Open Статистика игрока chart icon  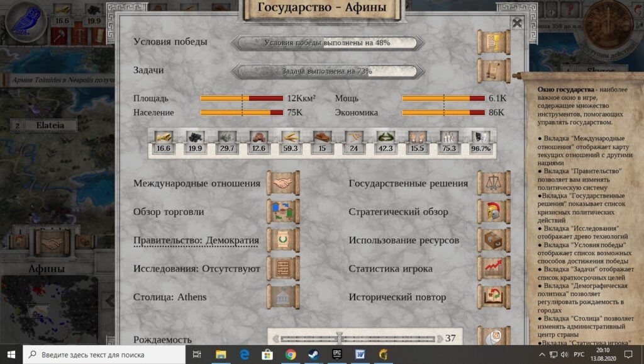494,268
